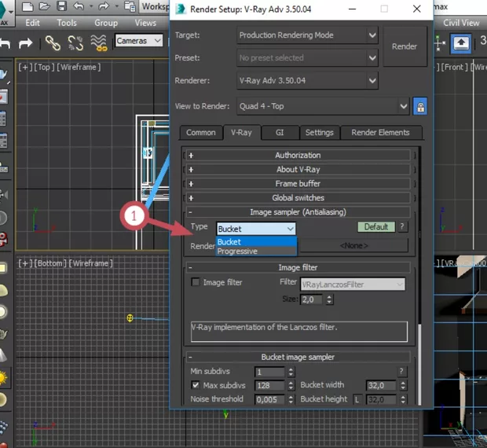
Task: Click the green Default mode button
Action: [375, 227]
